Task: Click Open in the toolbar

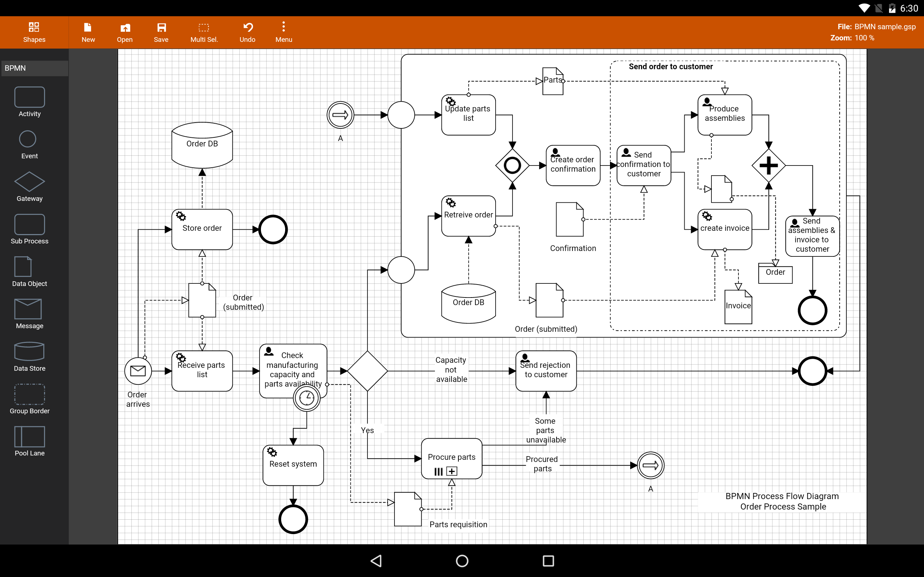Action: [x=125, y=32]
